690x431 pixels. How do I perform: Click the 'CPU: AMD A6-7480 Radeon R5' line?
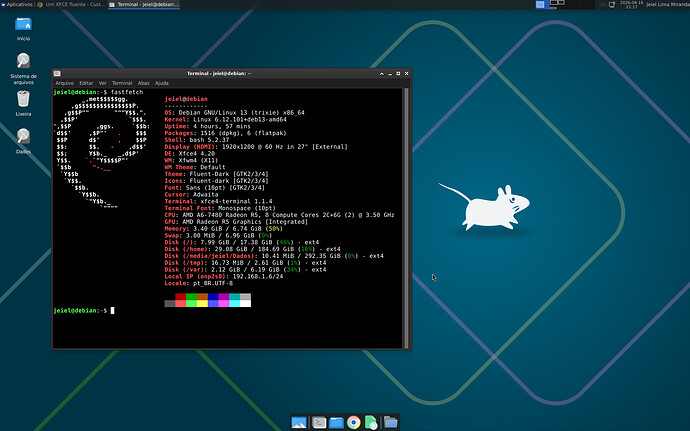coord(279,215)
